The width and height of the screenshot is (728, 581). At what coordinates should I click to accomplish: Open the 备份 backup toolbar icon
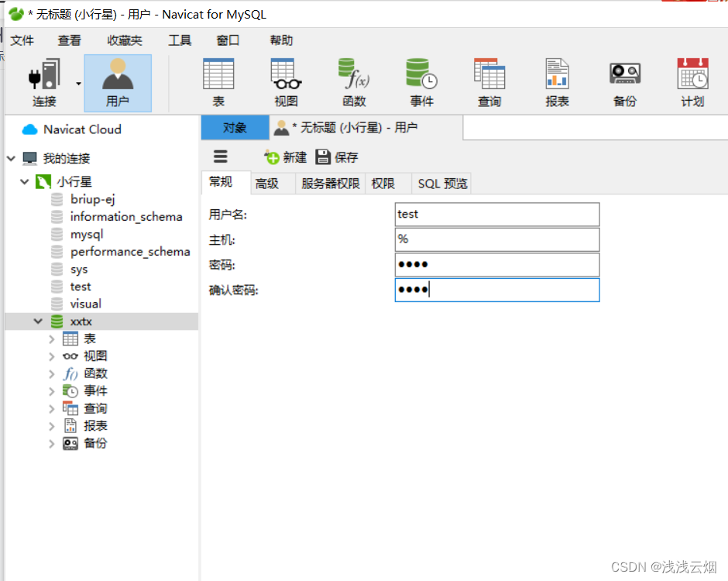[625, 83]
